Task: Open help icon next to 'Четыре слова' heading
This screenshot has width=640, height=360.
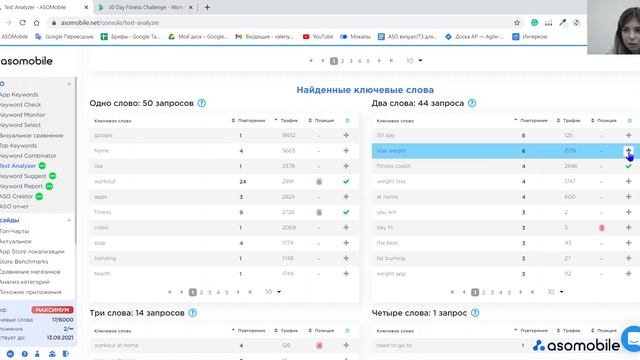Action: (475, 313)
